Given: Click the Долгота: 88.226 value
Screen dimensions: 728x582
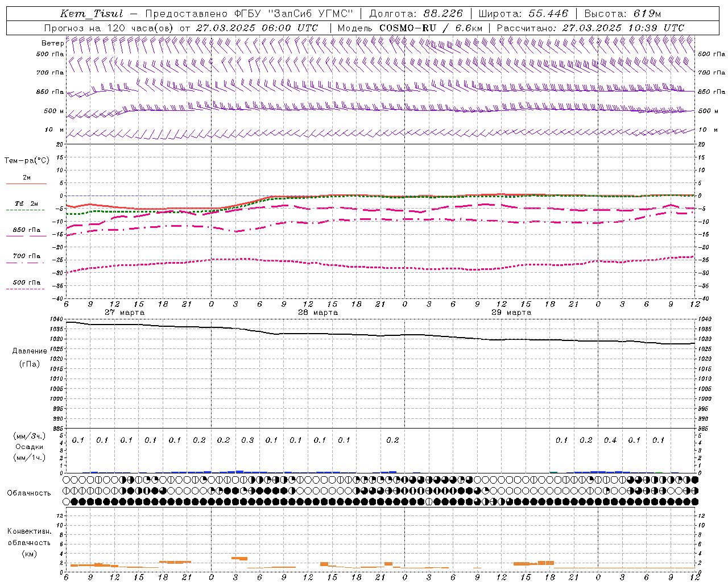Looking at the screenshot, I should 416,14.
